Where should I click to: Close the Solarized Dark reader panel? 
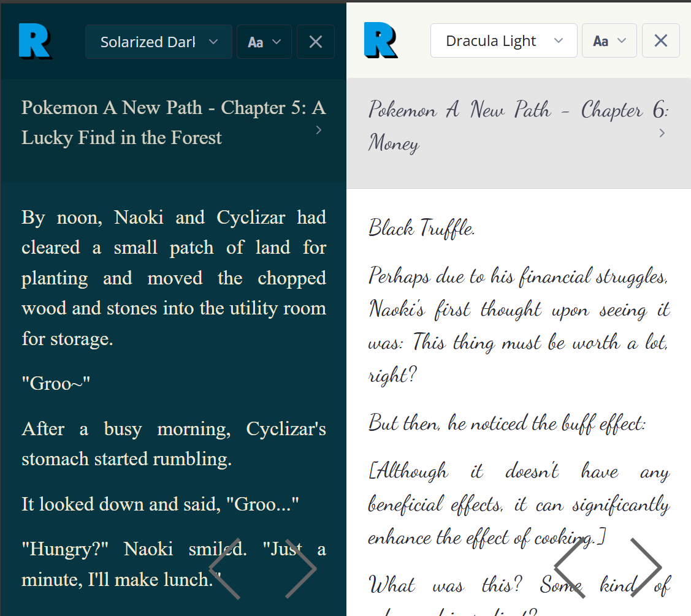click(316, 42)
